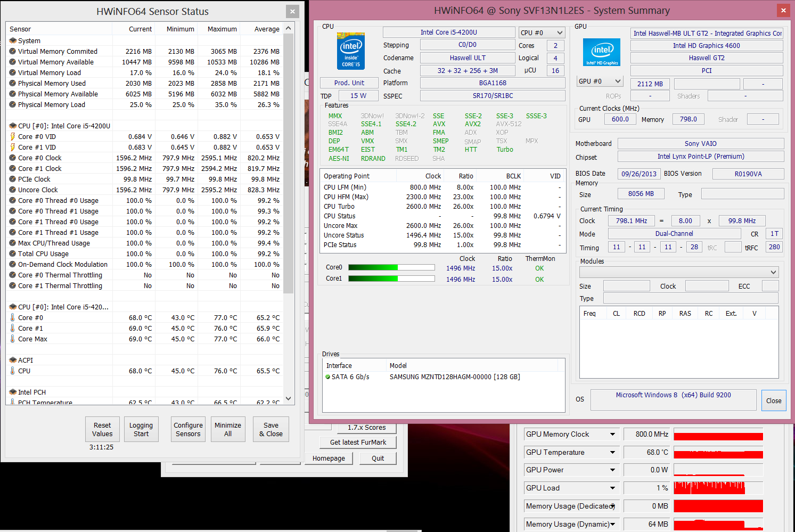This screenshot has width=795, height=532.
Task: Click the GPU Load red graph
Action: (718, 488)
